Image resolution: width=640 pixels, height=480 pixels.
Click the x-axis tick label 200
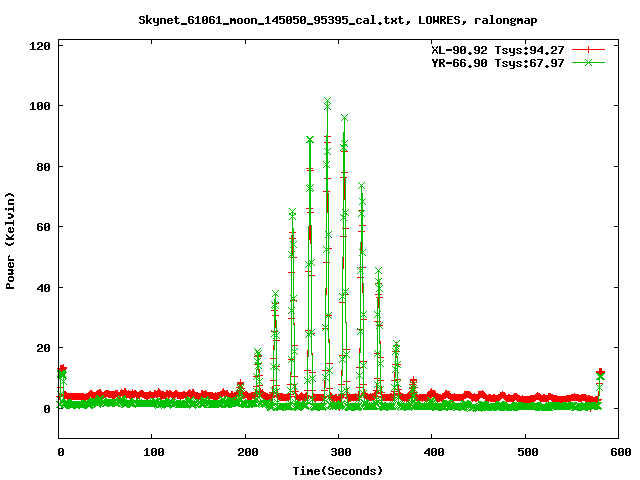click(x=245, y=453)
